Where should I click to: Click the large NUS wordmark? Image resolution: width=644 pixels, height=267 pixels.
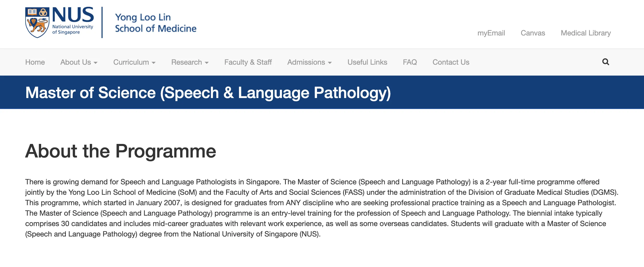[73, 15]
